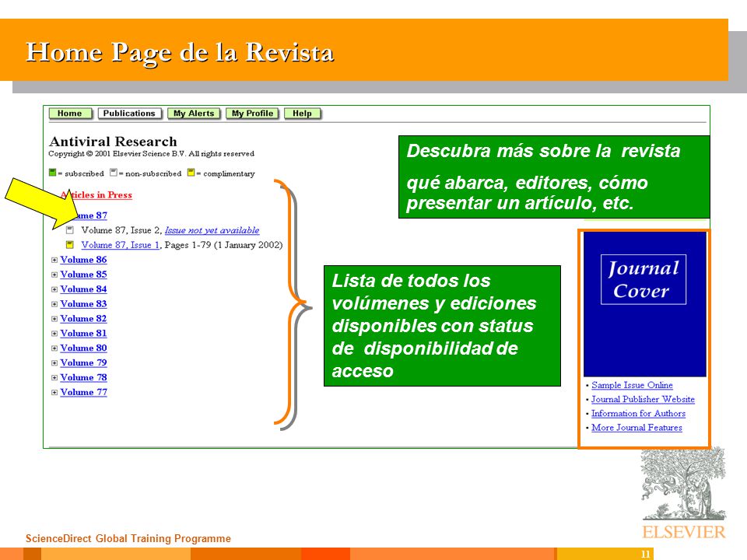Open the Volume 77 link
Viewport: 747px width, 560px height.
click(83, 392)
